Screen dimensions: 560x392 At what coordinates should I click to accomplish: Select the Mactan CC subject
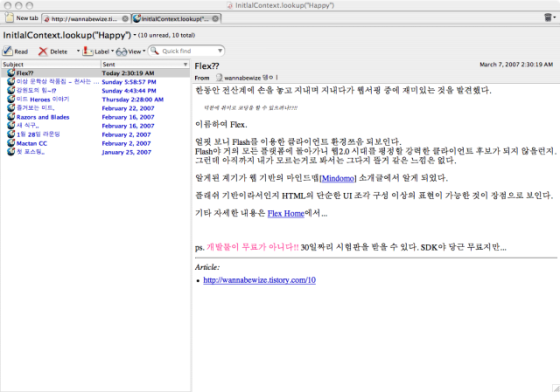click(x=32, y=144)
